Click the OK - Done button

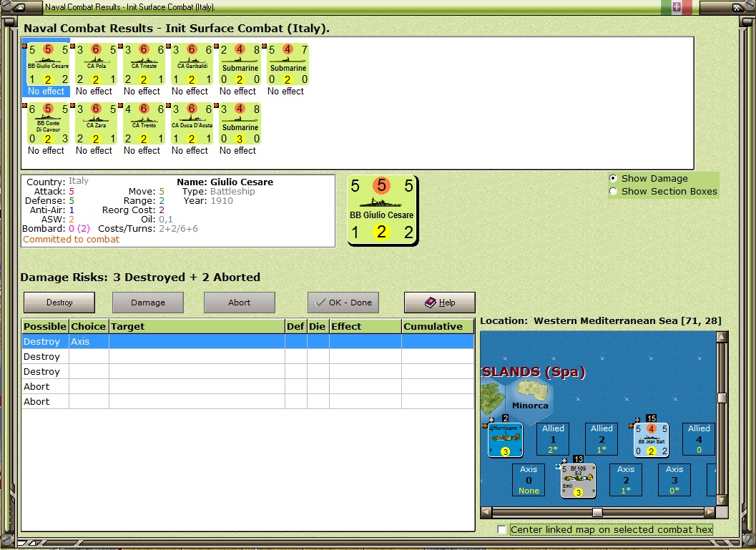pos(343,303)
